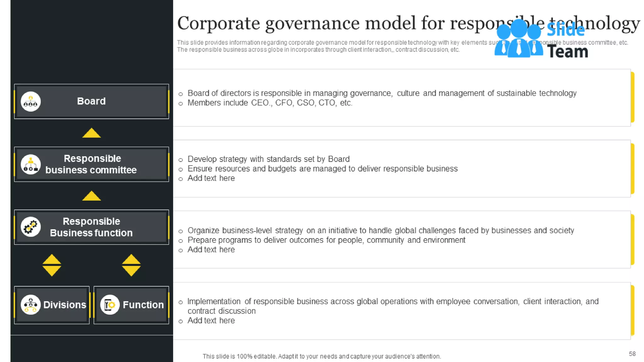The width and height of the screenshot is (644, 362).
Task: Click the slide title 'Corporate governance model'
Action: 409,24
